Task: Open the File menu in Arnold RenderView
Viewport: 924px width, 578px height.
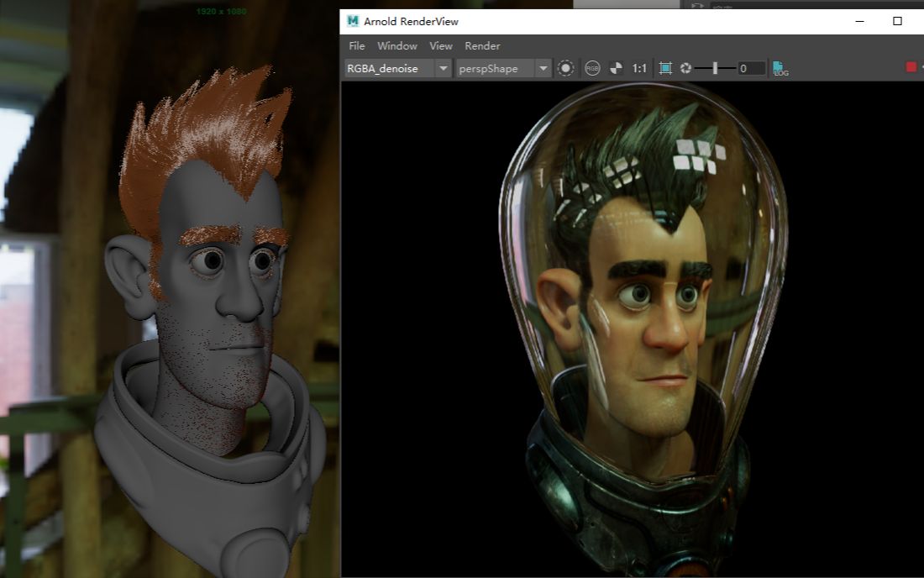Action: point(356,46)
